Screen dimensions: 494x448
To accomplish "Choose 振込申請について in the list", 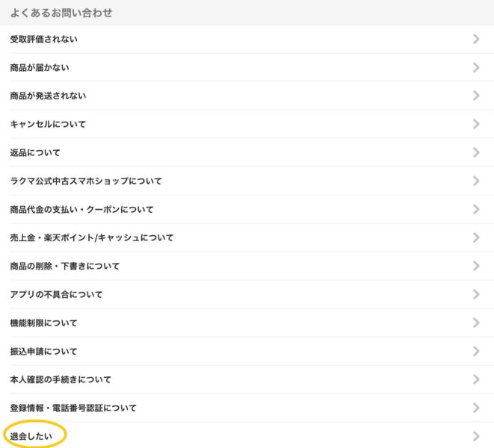I will click(247, 351).
